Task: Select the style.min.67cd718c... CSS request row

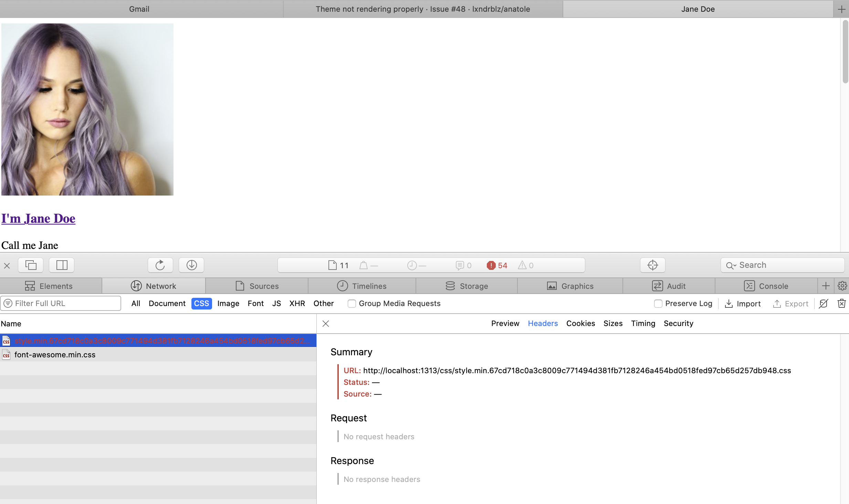Action: click(x=158, y=341)
